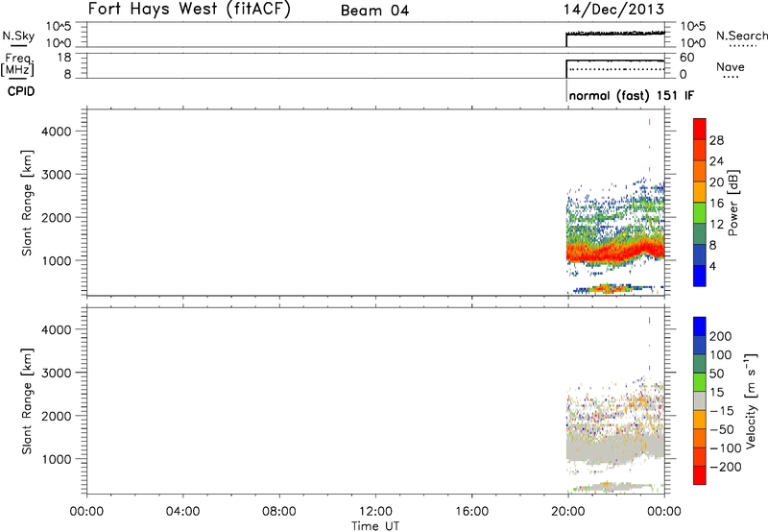This screenshot has height=532, width=768.
Task: Click the near-range echo in power plot
Action: click(x=612, y=288)
